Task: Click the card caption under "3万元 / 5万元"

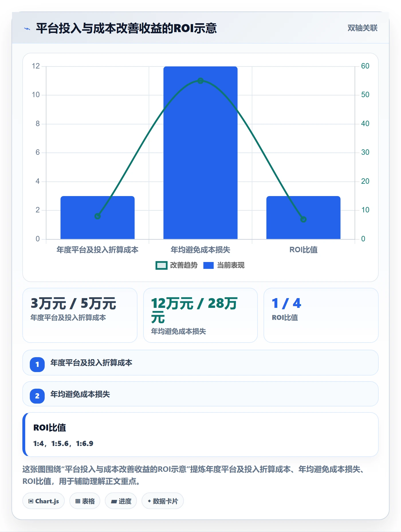Action: point(68,318)
